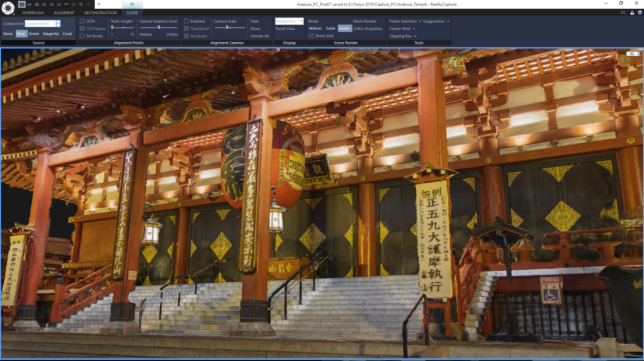Uncheck the Show Grid checkbox

(x=311, y=36)
